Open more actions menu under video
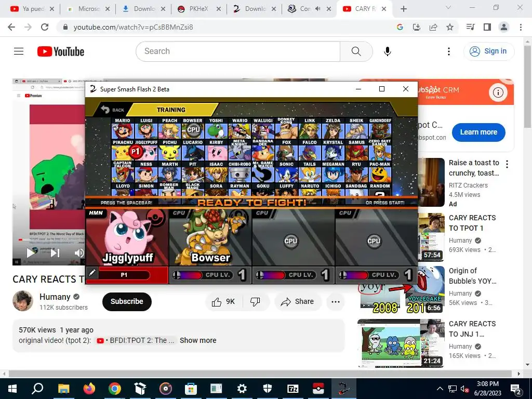This screenshot has height=399, width=532. (336, 302)
